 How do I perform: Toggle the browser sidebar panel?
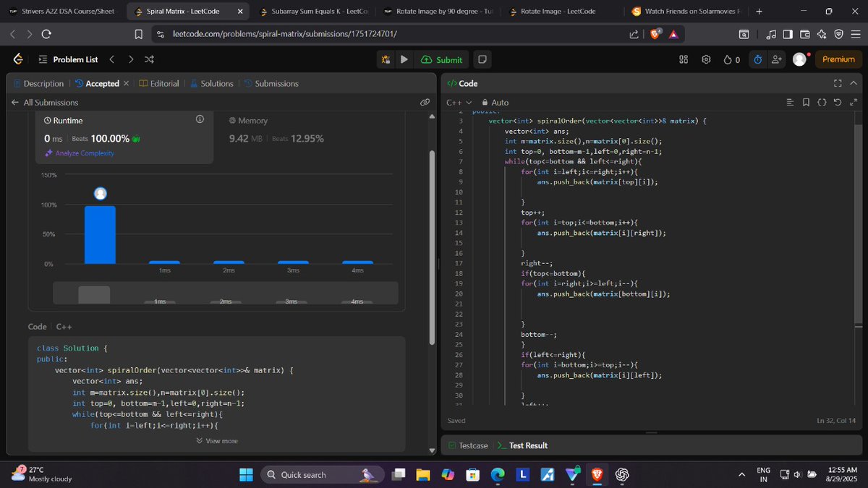[x=788, y=34]
